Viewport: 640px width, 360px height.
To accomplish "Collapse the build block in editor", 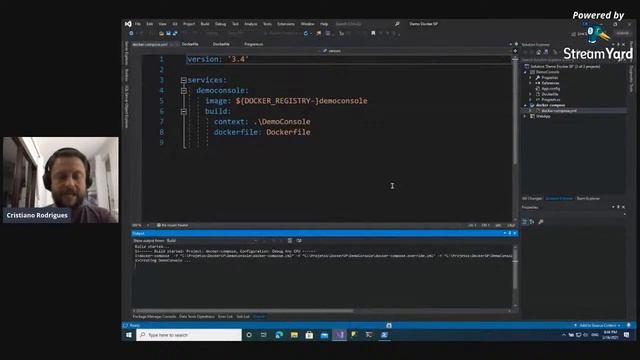I will [x=184, y=111].
